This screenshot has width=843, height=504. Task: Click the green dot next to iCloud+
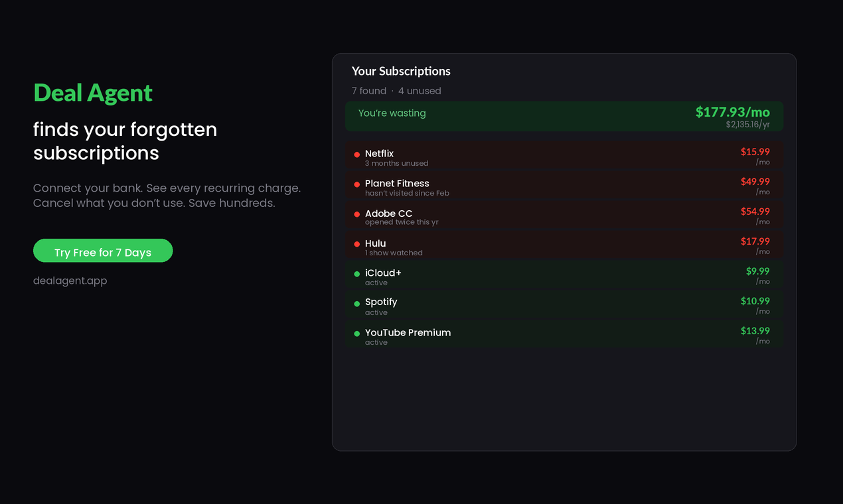coord(357,274)
